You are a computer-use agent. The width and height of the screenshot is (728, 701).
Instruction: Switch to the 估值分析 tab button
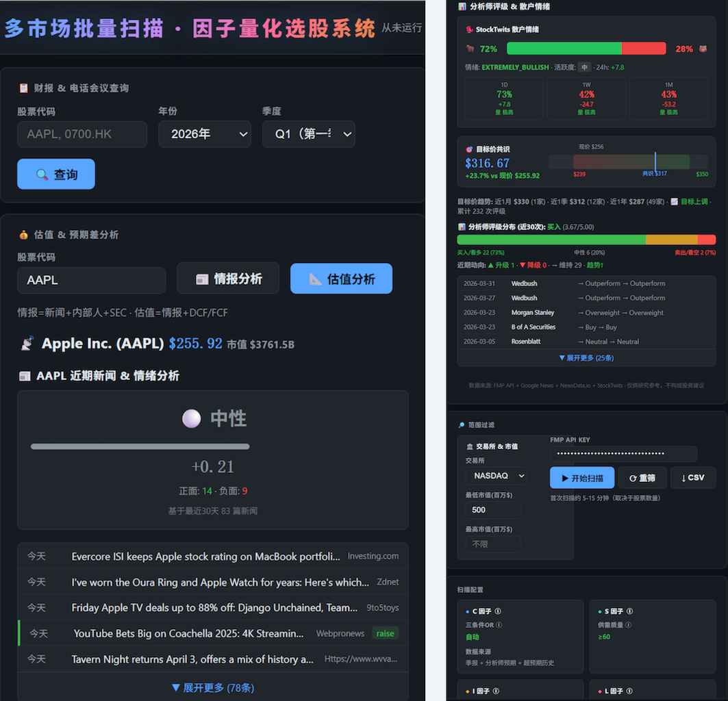click(x=341, y=279)
